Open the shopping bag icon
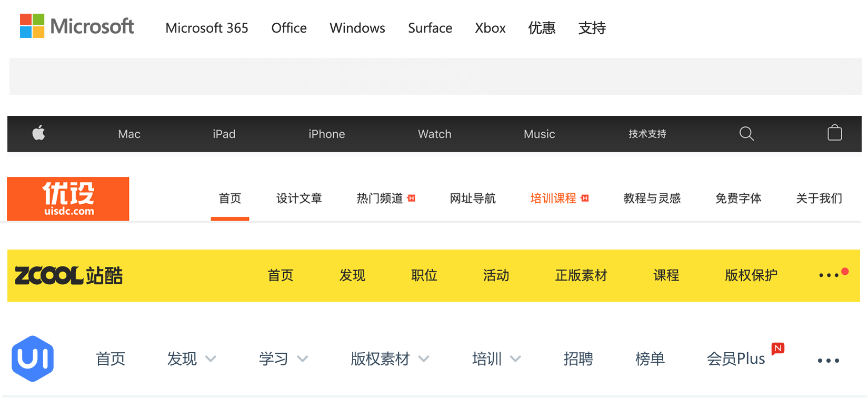This screenshot has height=408, width=868. click(x=835, y=133)
